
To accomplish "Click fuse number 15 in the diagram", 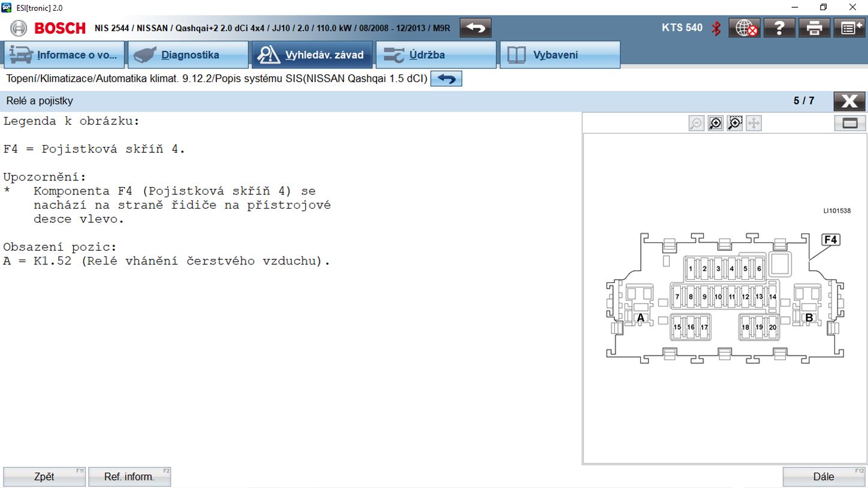I will 677,327.
